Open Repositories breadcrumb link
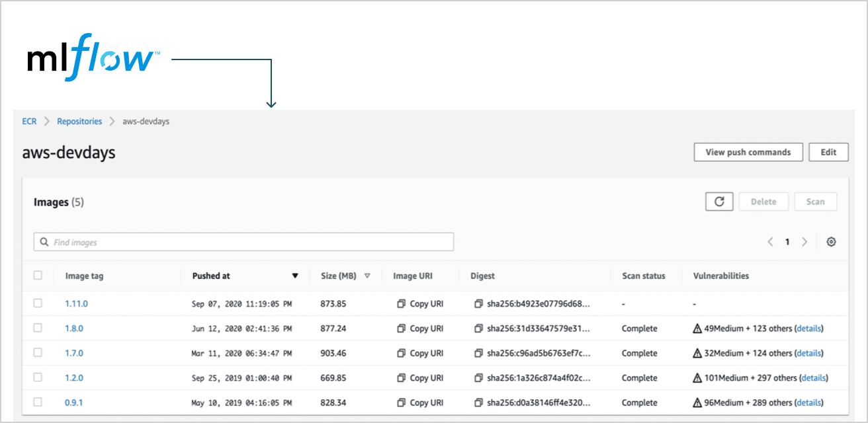Image resolution: width=868 pixels, height=423 pixels. click(x=79, y=122)
